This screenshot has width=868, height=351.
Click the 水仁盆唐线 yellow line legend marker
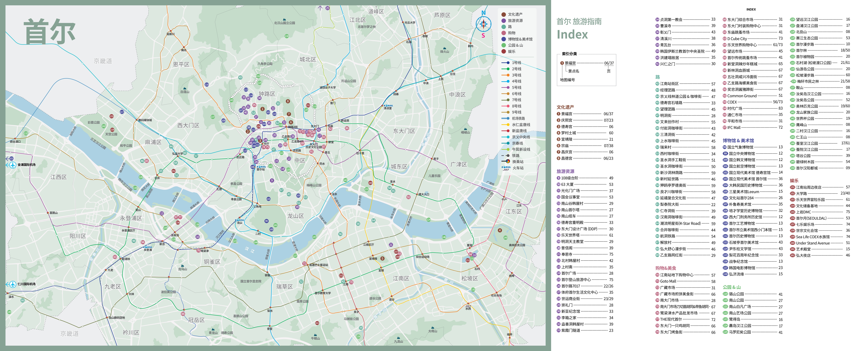505,124
